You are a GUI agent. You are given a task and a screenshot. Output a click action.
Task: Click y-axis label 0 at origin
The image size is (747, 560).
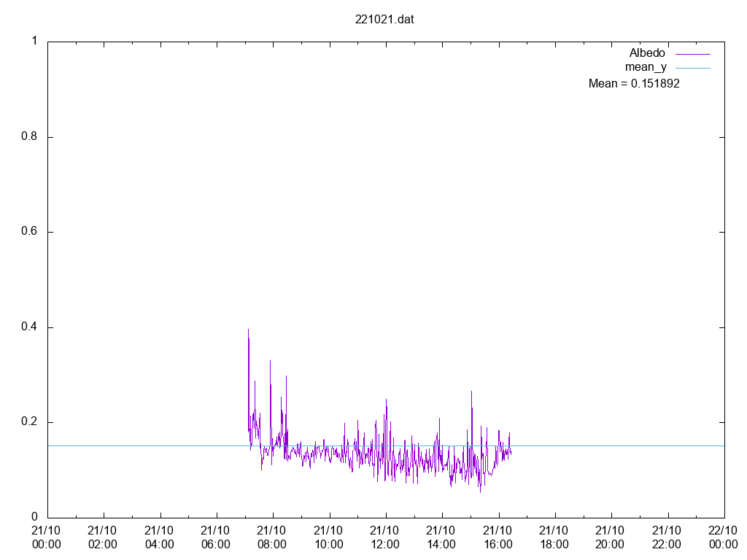tap(34, 517)
